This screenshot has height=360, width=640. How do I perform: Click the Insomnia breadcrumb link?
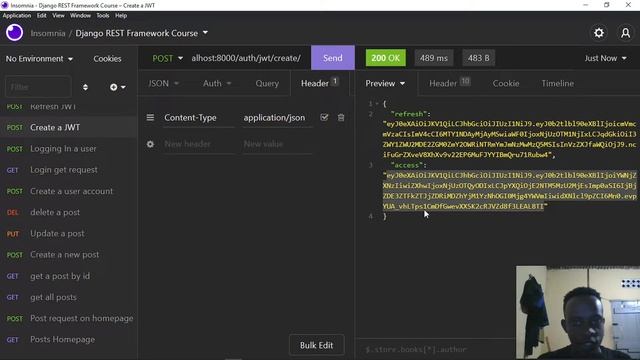tap(48, 33)
